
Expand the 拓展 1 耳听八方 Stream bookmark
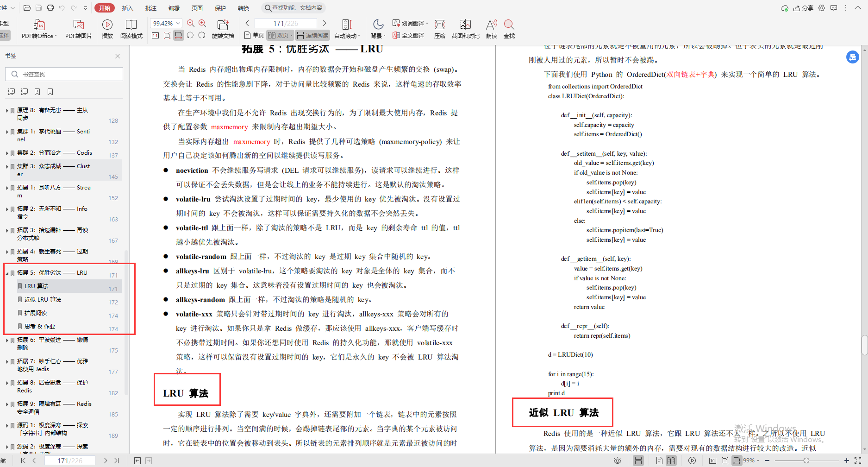[x=7, y=188]
